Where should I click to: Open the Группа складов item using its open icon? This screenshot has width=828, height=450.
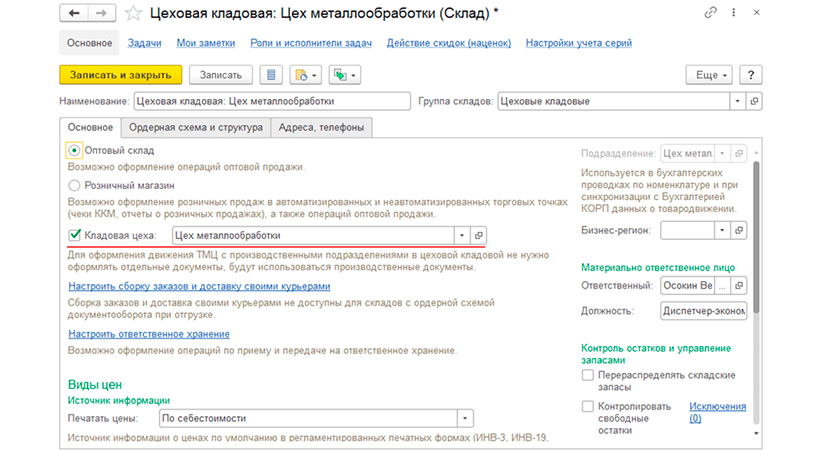[x=754, y=101]
